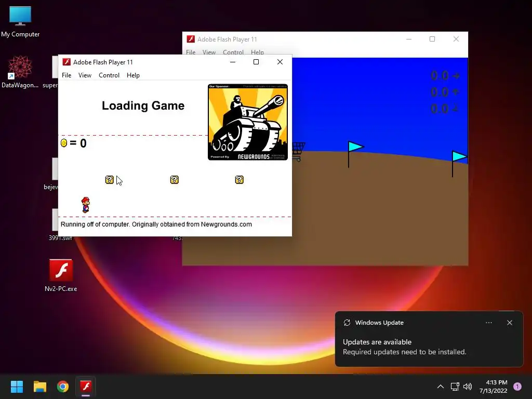Click the Newgrounds tank sponsor image
532x399 pixels.
(248, 122)
